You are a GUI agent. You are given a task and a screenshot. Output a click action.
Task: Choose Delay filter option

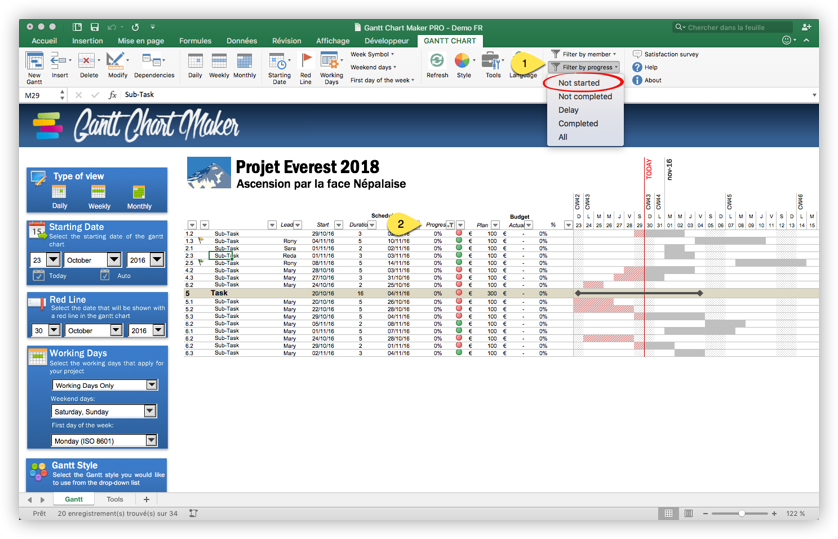tap(568, 110)
